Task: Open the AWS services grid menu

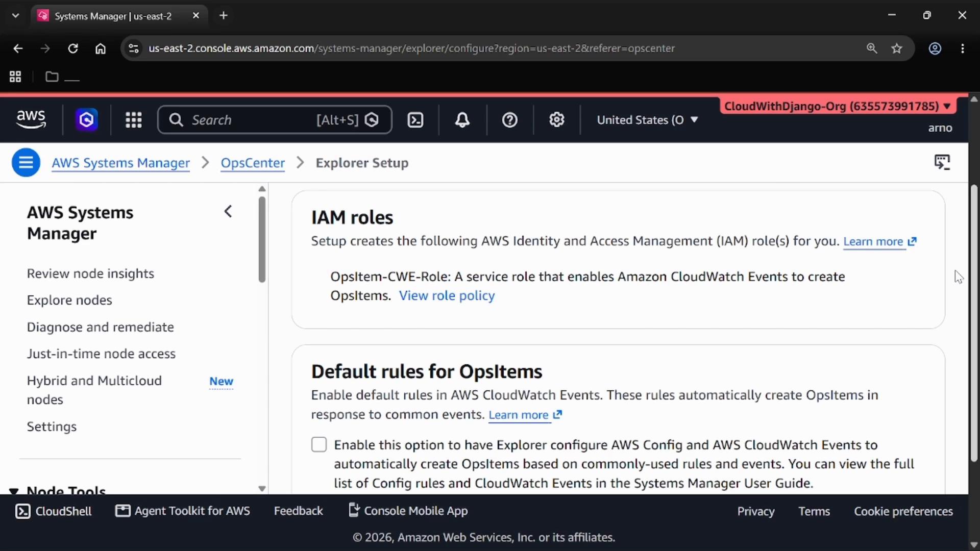Action: click(x=134, y=120)
